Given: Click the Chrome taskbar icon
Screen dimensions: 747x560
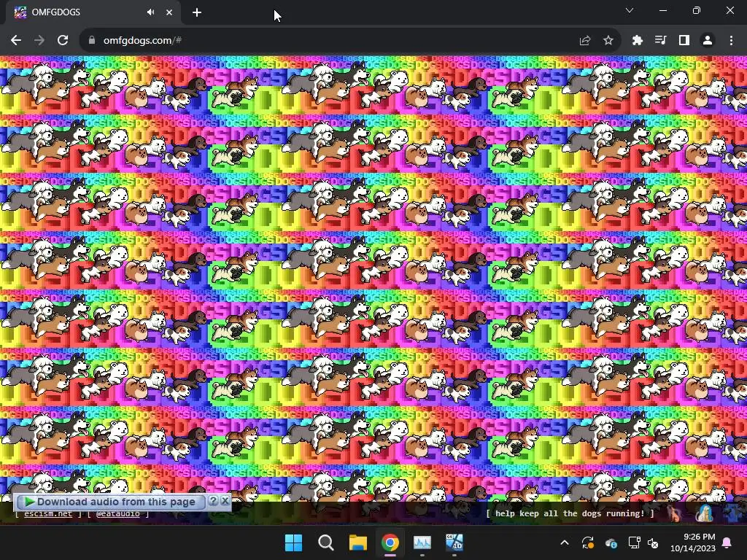Looking at the screenshot, I should tap(390, 542).
